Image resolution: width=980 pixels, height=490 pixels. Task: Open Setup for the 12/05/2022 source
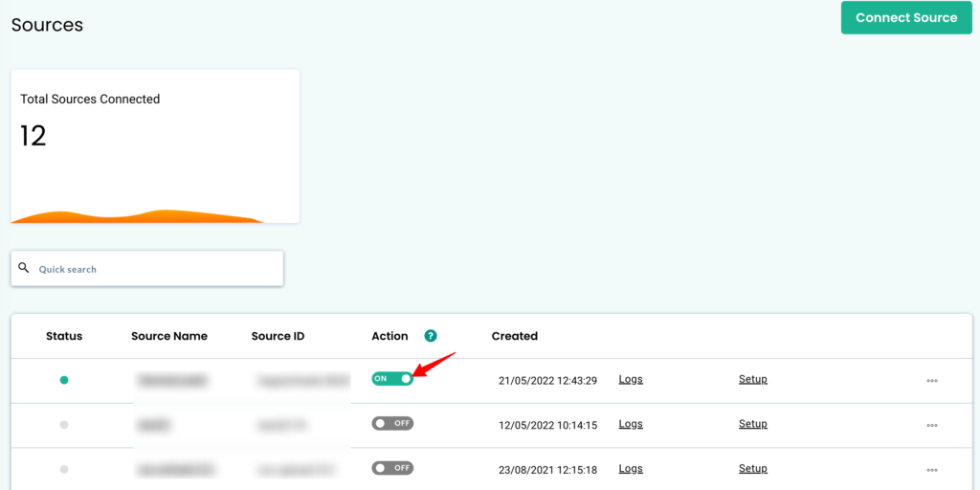[x=753, y=424]
